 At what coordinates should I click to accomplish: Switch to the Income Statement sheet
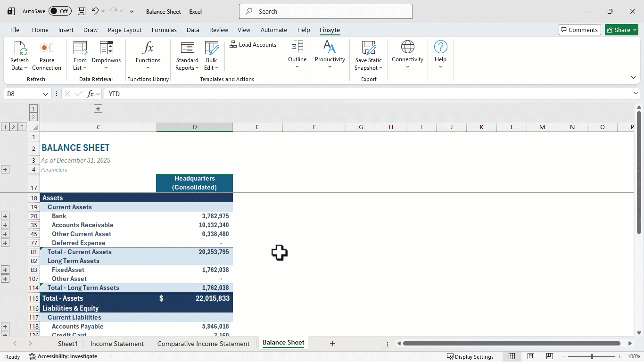117,344
